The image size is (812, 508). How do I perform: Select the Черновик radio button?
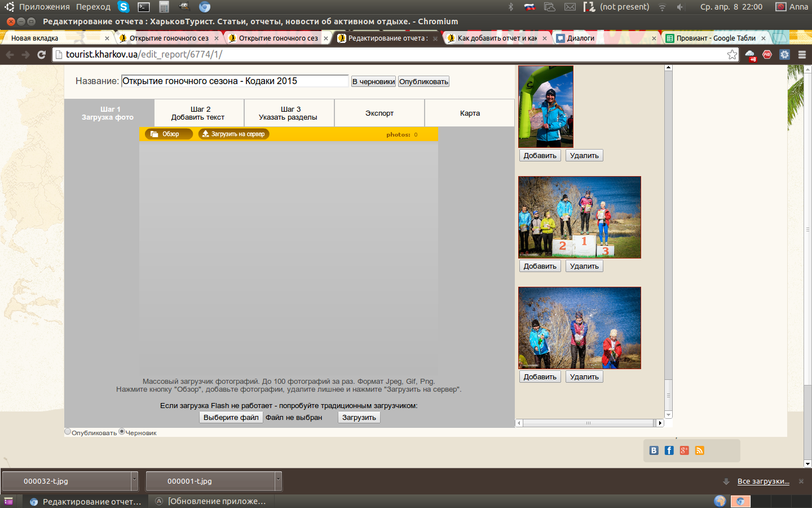(x=122, y=432)
